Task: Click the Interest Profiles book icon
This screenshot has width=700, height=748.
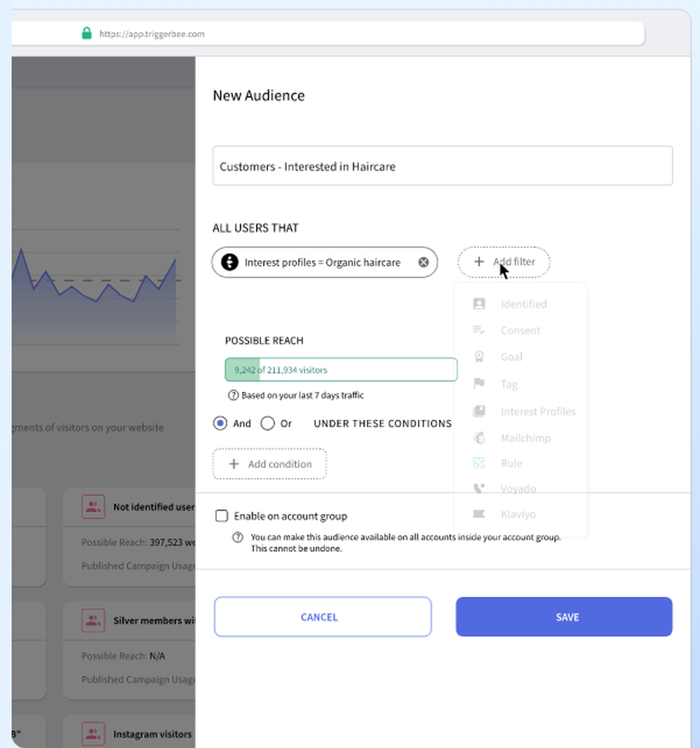Action: click(479, 411)
